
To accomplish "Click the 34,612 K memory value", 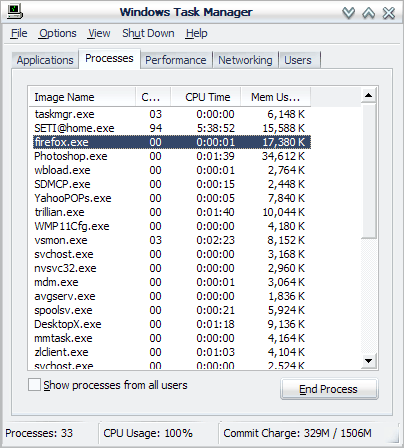I will coord(283,156).
